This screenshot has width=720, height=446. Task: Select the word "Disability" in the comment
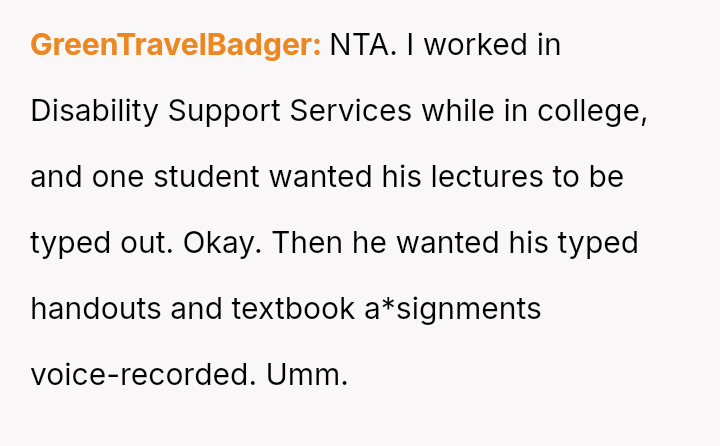coord(94,111)
